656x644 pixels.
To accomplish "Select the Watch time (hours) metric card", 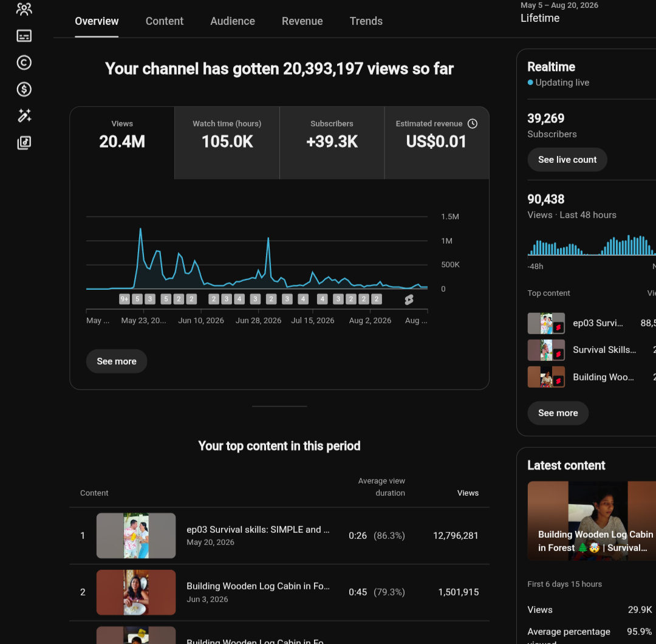I will [227, 143].
